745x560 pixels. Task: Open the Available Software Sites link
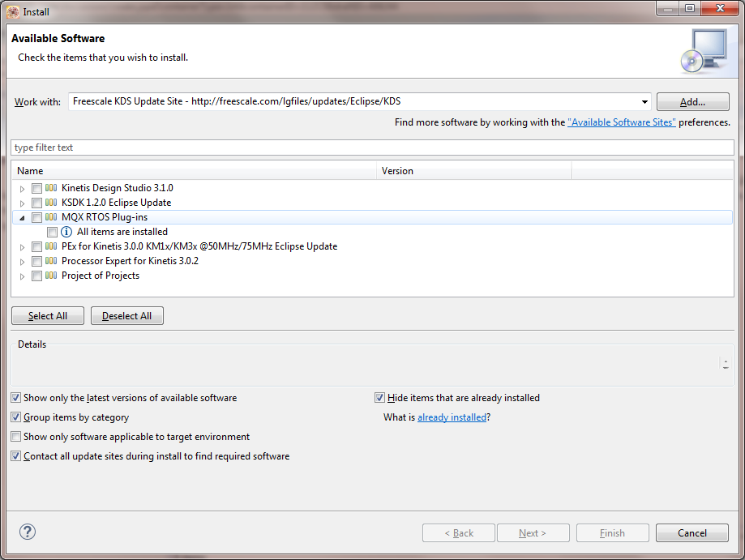tap(622, 122)
